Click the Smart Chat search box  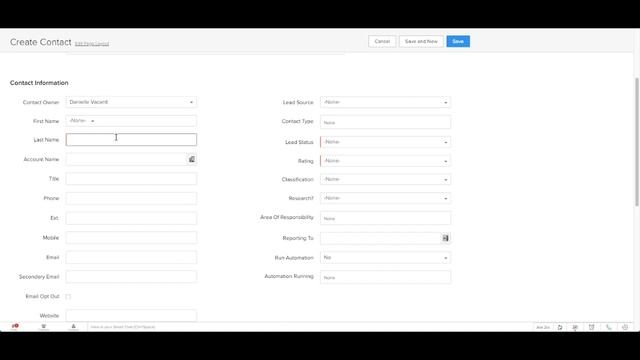[x=122, y=327]
